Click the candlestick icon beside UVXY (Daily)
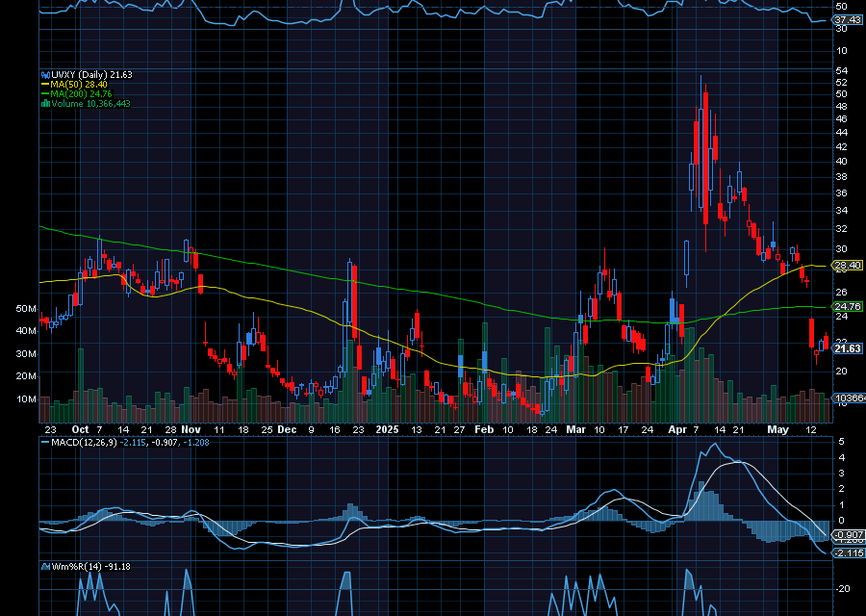 pos(43,75)
